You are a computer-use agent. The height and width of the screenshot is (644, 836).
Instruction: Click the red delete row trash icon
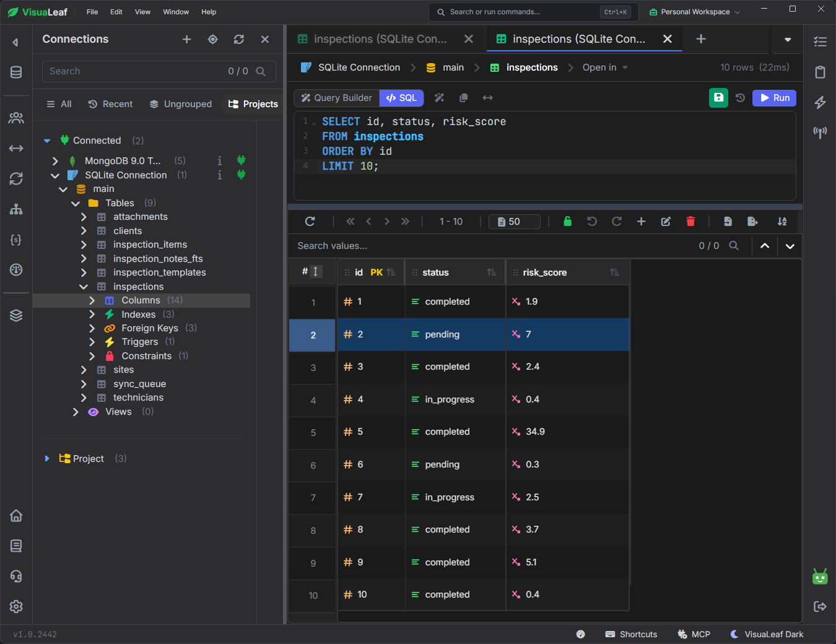click(690, 222)
